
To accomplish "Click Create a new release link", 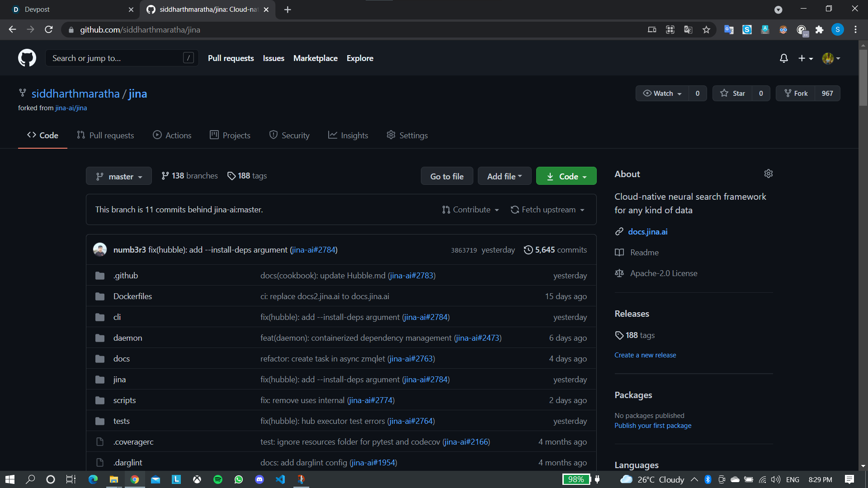I will pos(645,355).
